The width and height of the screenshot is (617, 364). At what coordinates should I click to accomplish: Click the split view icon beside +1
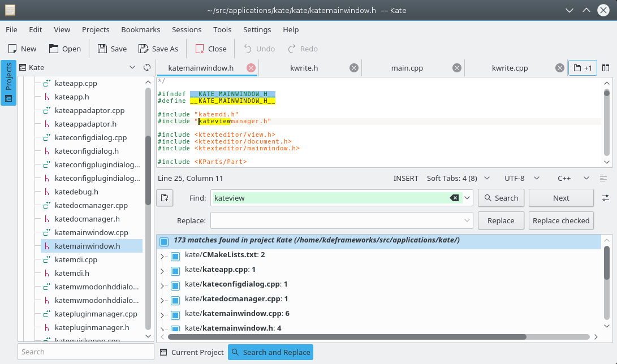(606, 68)
